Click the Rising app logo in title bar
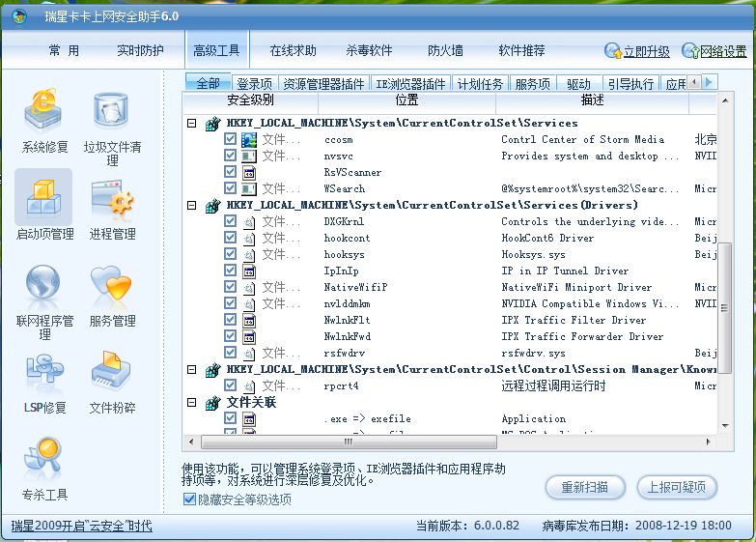Screen dimensions: 756x542 [19, 16]
